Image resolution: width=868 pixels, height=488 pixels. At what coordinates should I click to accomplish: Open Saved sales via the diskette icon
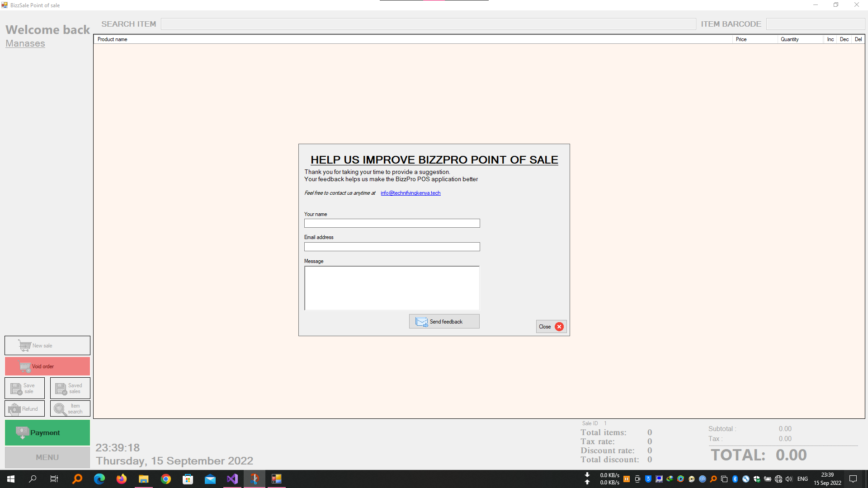coord(61,388)
